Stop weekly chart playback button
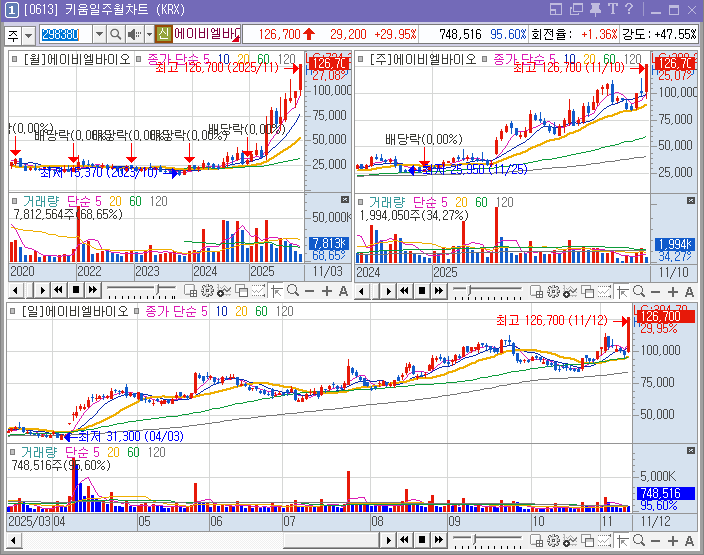704x555 pixels. pyautogui.click(x=422, y=291)
